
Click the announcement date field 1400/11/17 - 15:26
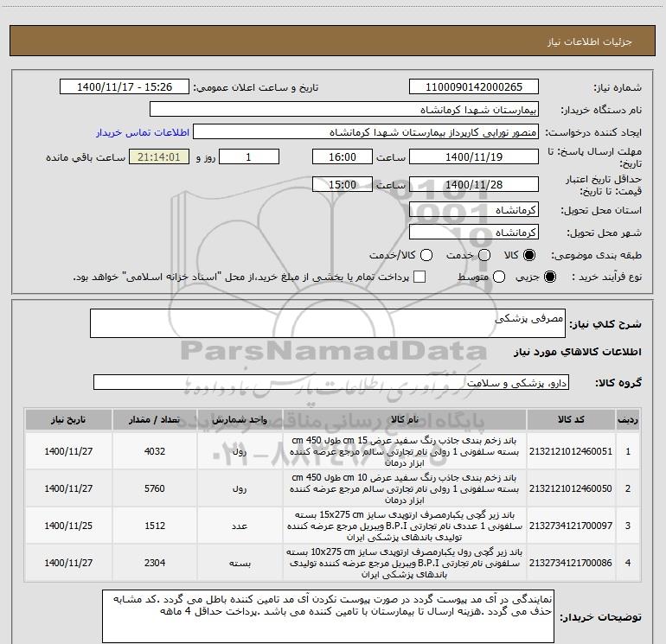click(x=125, y=86)
